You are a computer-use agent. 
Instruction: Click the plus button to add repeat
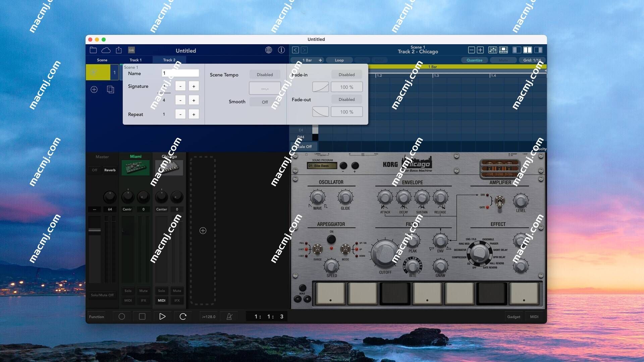tap(193, 114)
